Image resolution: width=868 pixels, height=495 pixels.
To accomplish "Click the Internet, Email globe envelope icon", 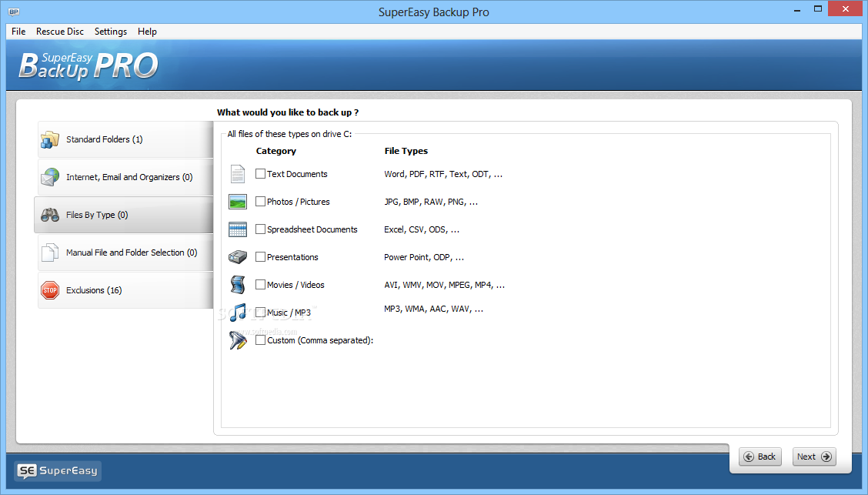I will (x=50, y=177).
